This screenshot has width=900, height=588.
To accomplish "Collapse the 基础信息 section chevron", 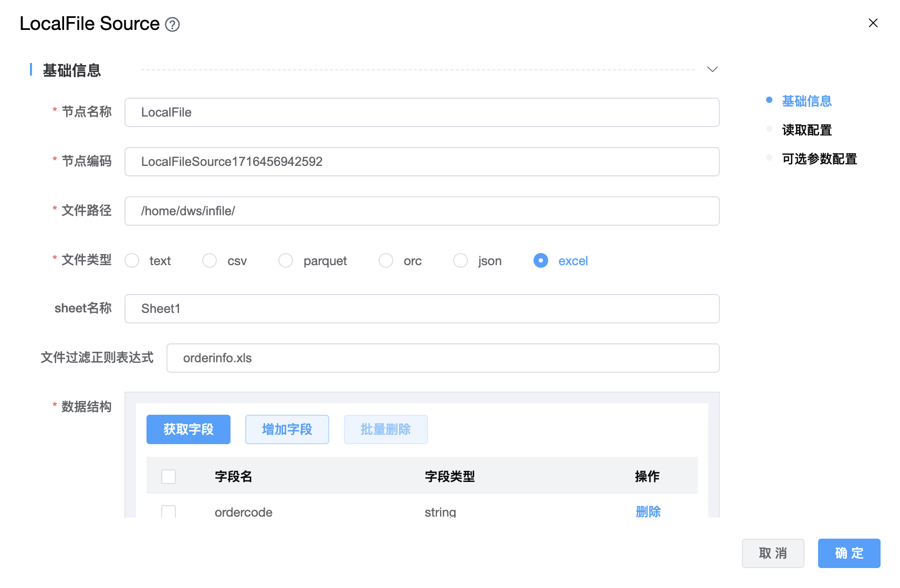I will pyautogui.click(x=712, y=69).
